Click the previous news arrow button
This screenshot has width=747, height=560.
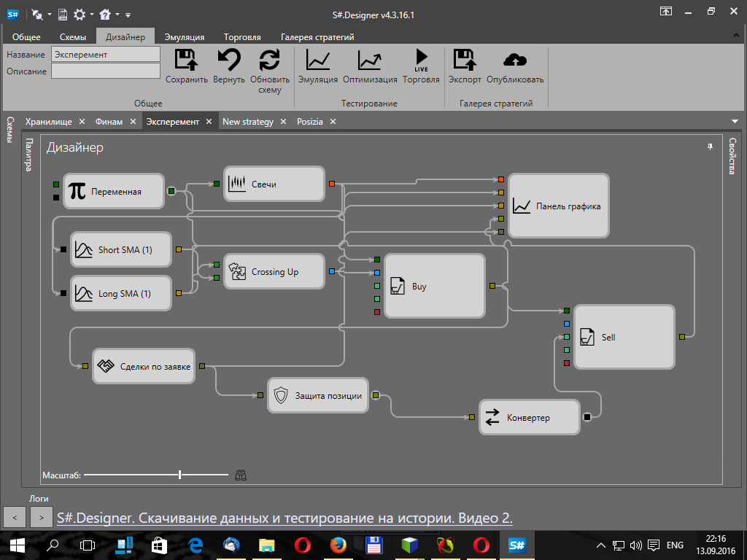(x=15, y=517)
